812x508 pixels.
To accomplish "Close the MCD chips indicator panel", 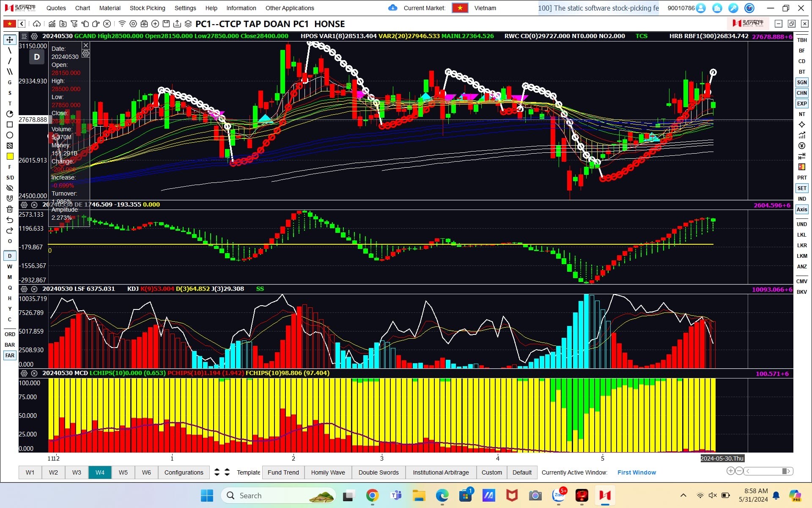I will (x=34, y=373).
